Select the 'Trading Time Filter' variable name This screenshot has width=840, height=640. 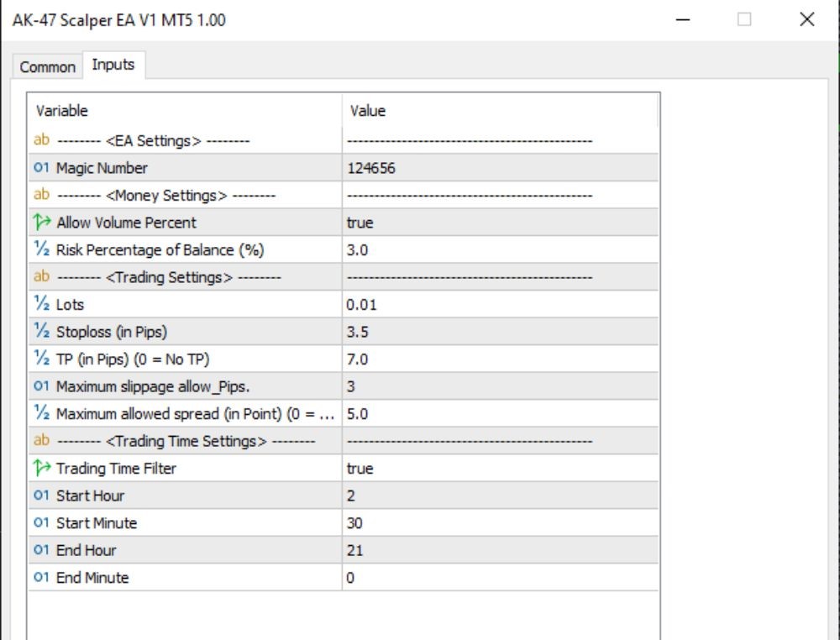[x=116, y=468]
